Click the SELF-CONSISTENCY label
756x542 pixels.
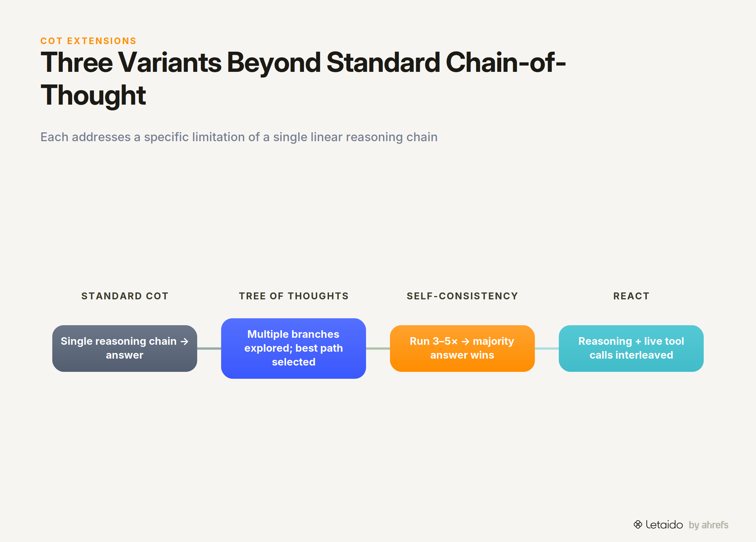click(462, 296)
